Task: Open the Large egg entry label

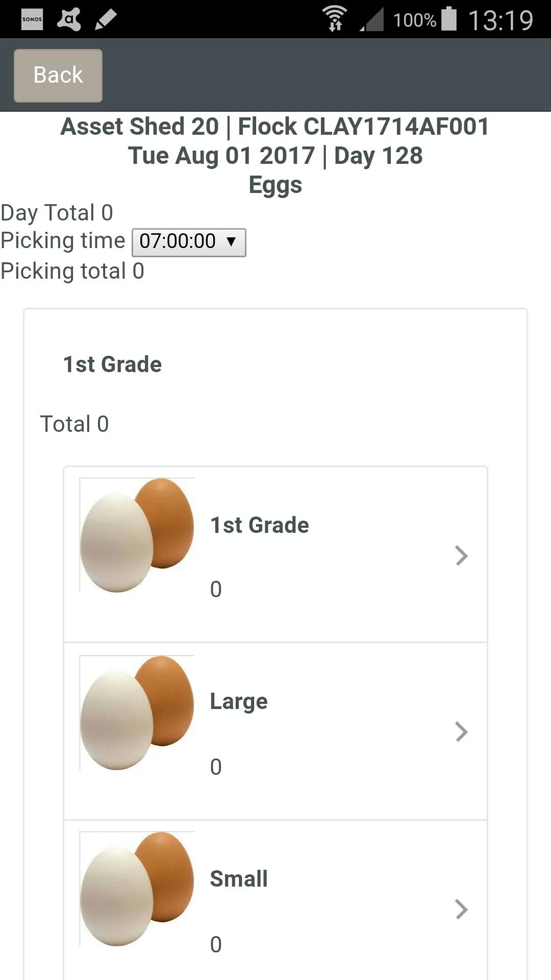Action: 239,702
